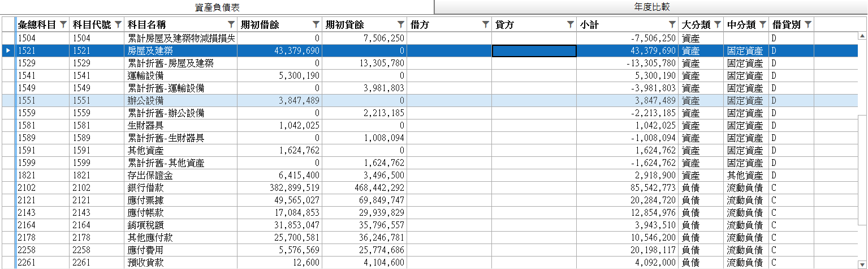The image size is (868, 269).
Task: Select the 其他應付款 name cell
Action: 182,238
